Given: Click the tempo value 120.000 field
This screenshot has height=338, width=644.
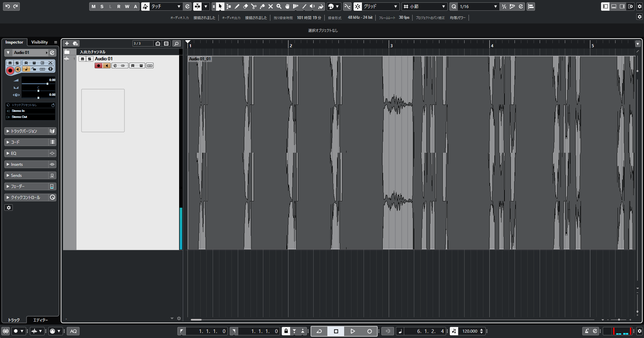Looking at the screenshot, I should 470,331.
